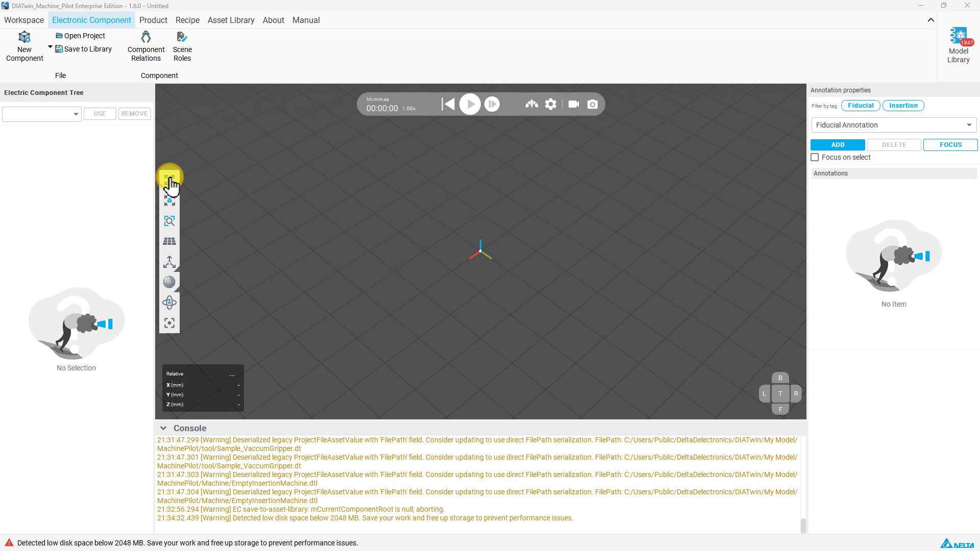Image resolution: width=980 pixels, height=551 pixels.
Task: Open the Scene Roles tool
Action: point(182,46)
